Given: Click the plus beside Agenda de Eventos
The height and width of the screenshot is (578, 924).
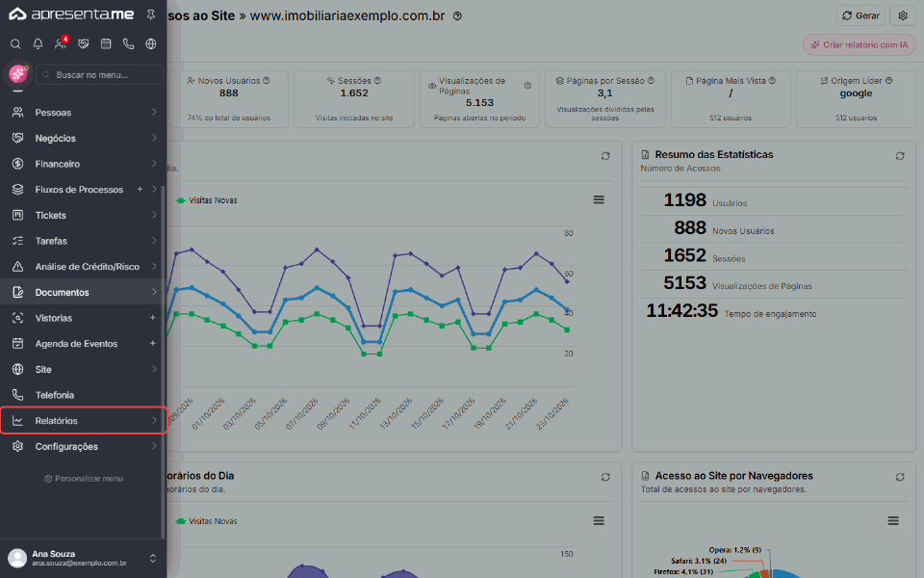Looking at the screenshot, I should pyautogui.click(x=153, y=343).
